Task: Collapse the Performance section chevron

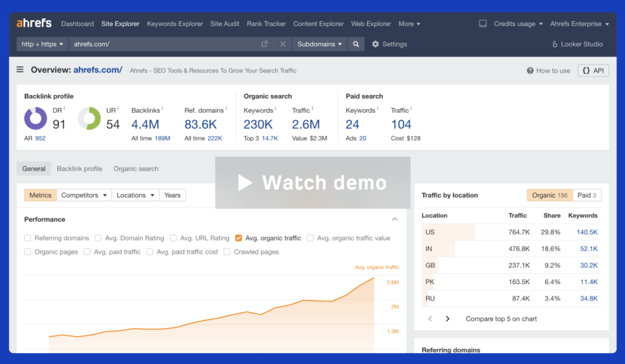Action: pyautogui.click(x=395, y=219)
